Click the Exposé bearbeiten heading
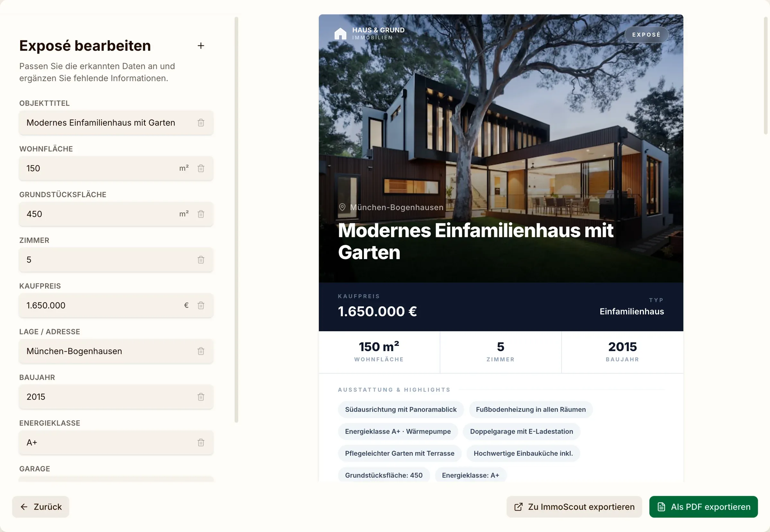This screenshot has width=770, height=532. [x=85, y=46]
